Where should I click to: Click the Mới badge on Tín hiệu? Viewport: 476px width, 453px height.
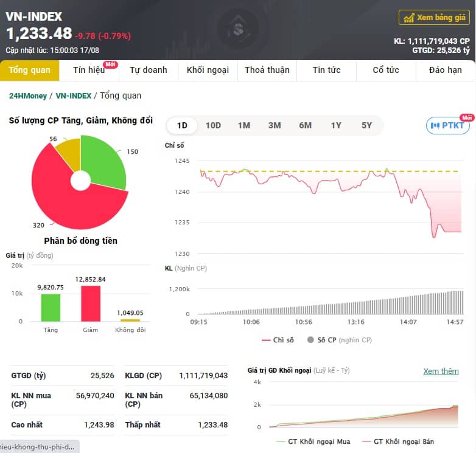point(110,64)
